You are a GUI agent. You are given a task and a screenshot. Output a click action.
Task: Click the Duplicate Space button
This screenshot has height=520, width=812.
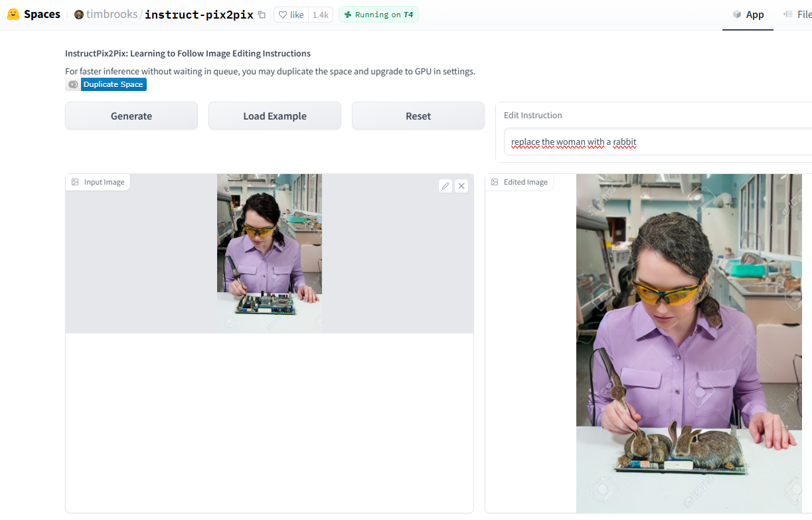pos(106,84)
